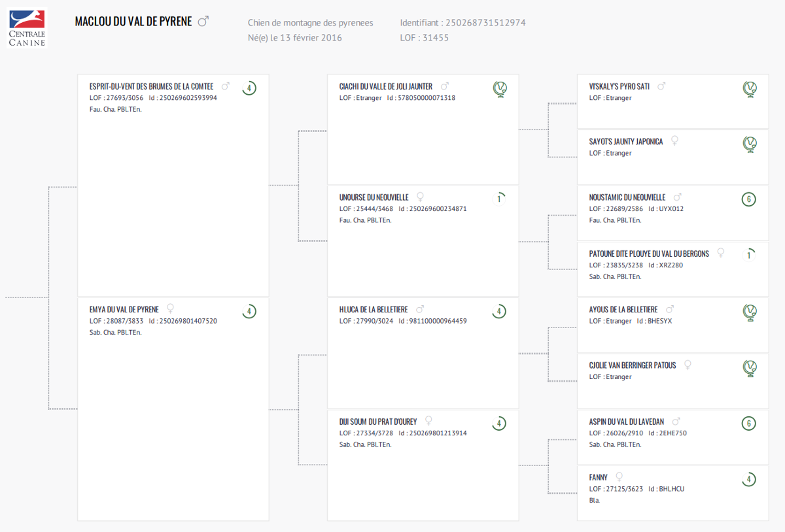Open Hluca de la Belletiere entry
The height and width of the screenshot is (532, 785).
[374, 309]
